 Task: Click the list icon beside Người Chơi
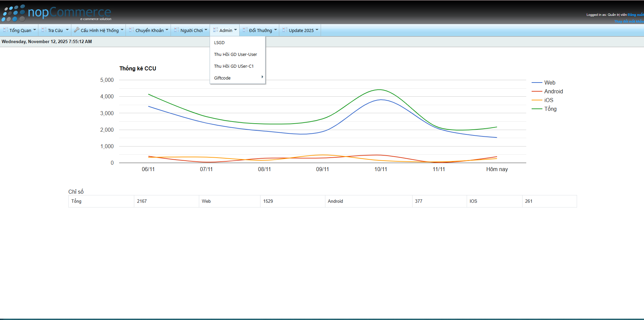click(176, 30)
